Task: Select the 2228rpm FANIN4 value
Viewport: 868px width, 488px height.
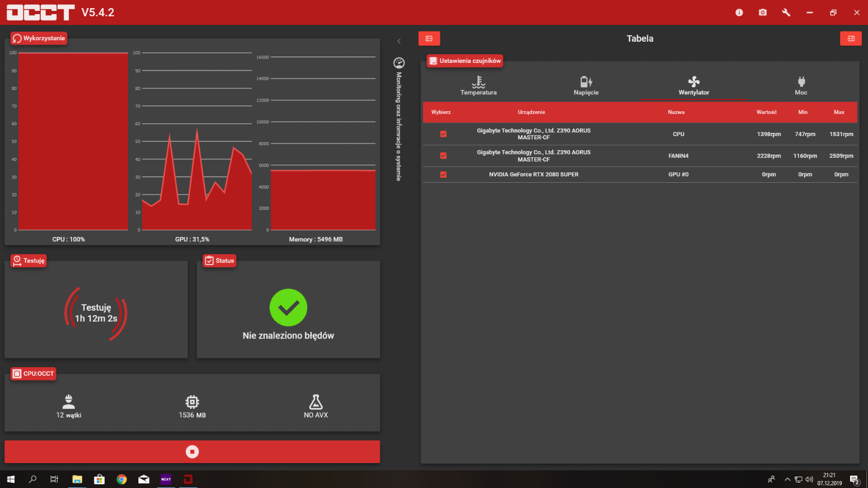Action: (769, 156)
